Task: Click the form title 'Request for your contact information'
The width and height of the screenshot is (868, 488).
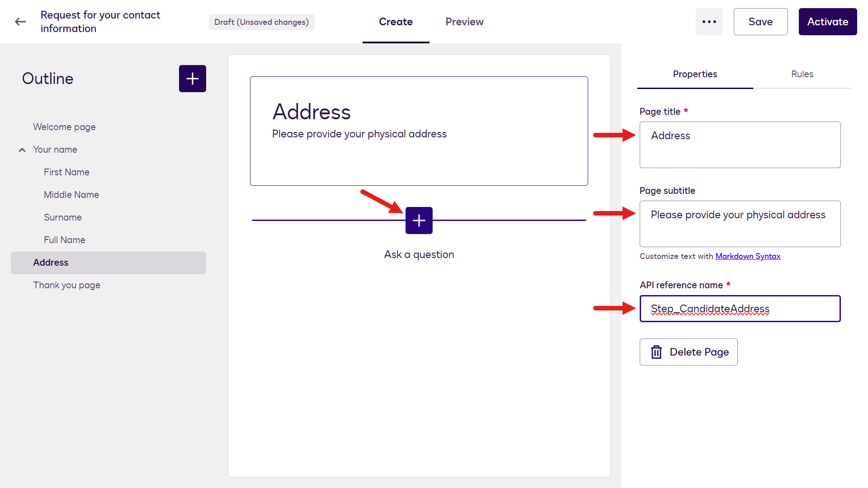Action: coord(100,22)
